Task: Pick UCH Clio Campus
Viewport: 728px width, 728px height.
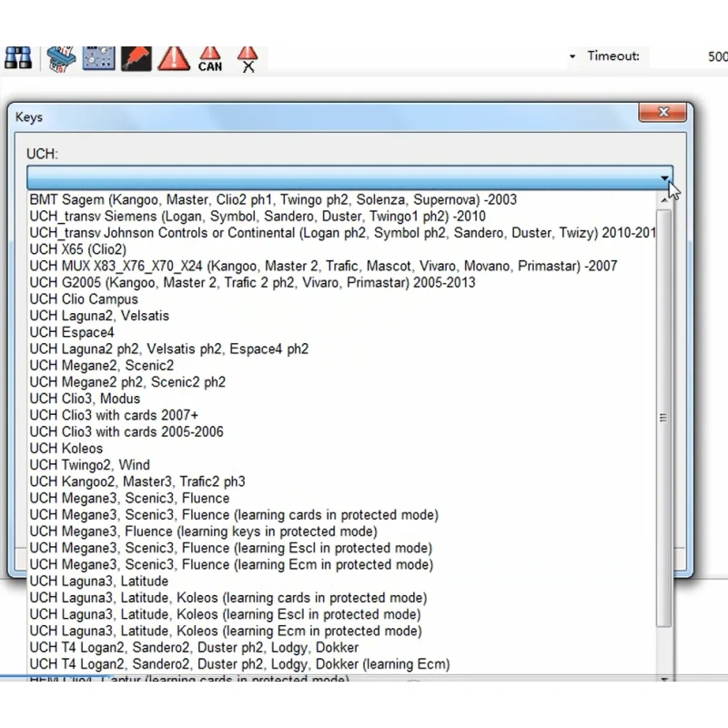Action: (342, 299)
